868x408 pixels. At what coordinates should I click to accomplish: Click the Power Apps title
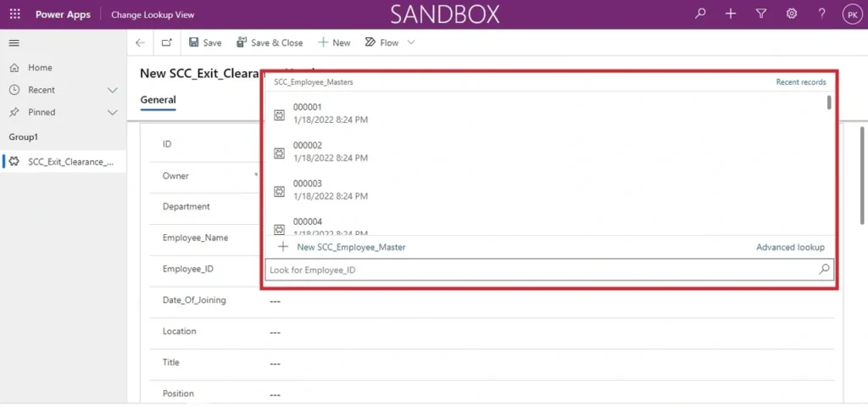(x=63, y=15)
